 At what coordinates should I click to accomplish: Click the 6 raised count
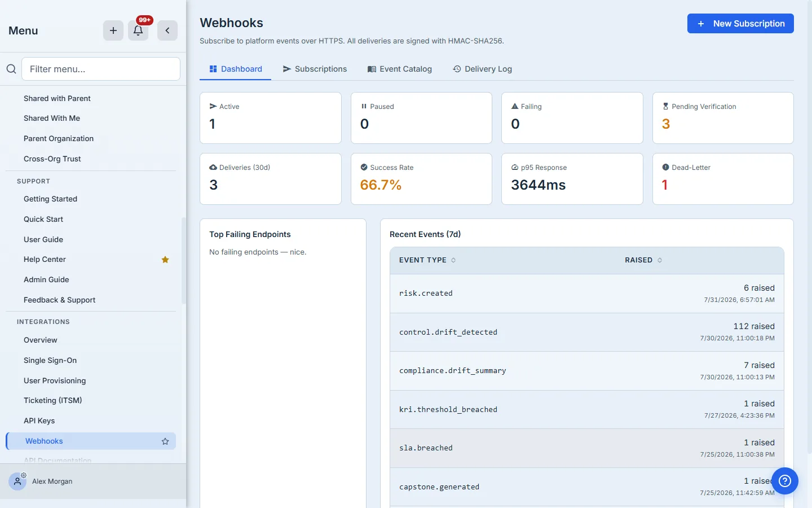pyautogui.click(x=759, y=288)
